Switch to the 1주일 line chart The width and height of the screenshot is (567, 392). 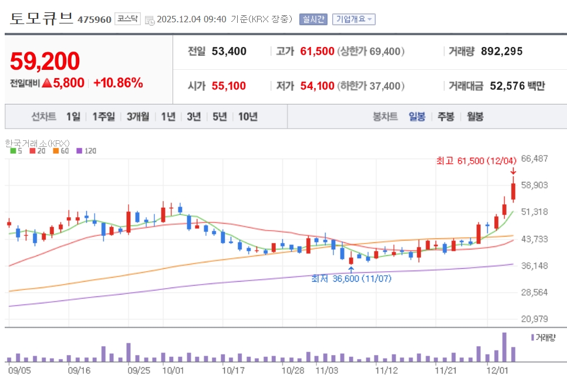click(x=104, y=116)
